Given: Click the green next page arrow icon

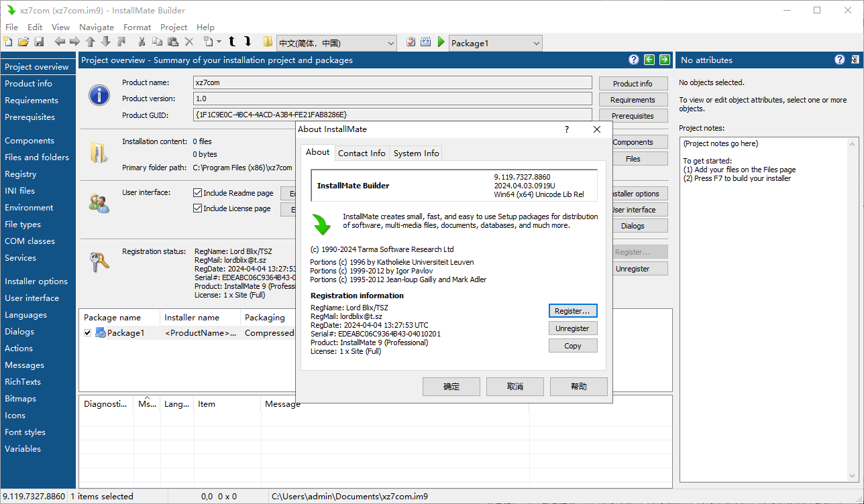Looking at the screenshot, I should (x=665, y=60).
